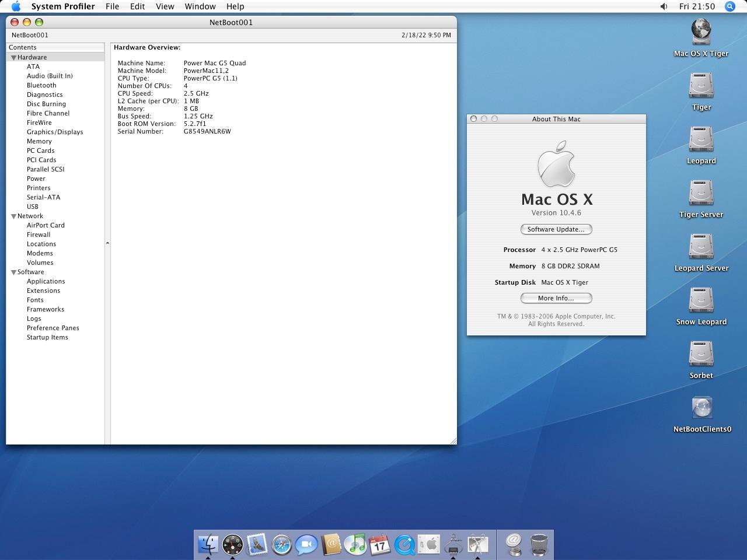The image size is (747, 560).
Task: Select the Sorbet drive icon
Action: [x=701, y=354]
